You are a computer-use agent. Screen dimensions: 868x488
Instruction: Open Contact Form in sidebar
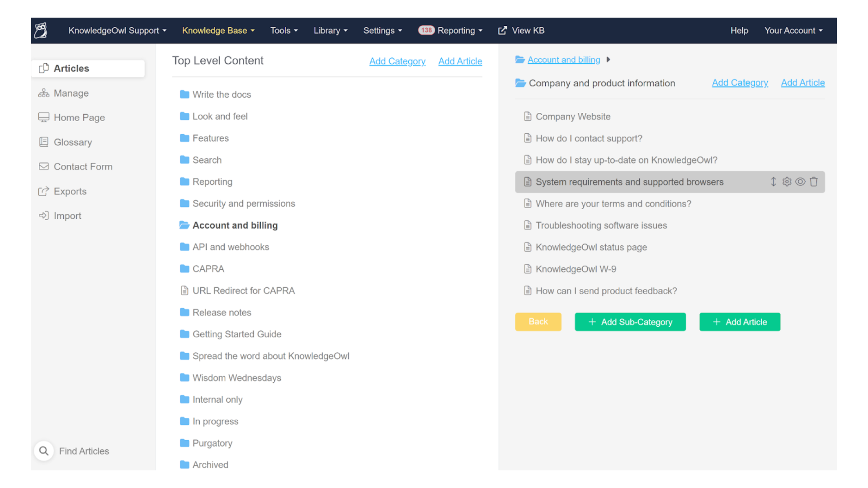point(75,167)
